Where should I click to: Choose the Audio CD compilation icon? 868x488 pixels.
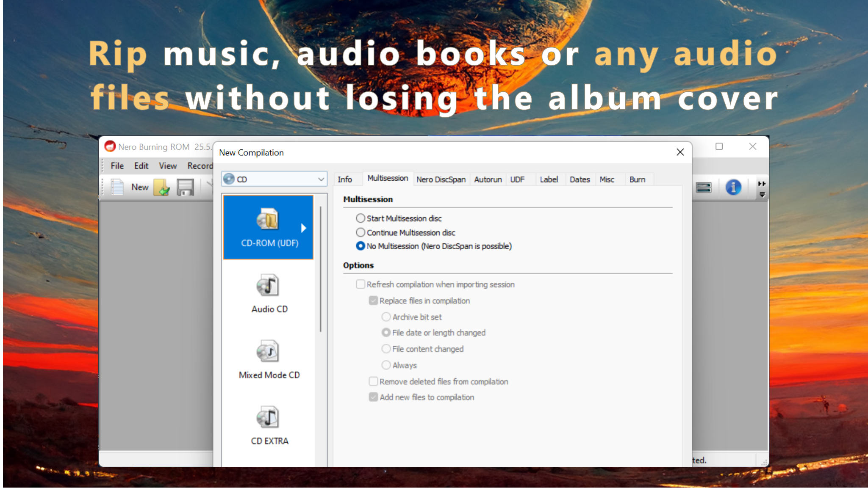(268, 286)
